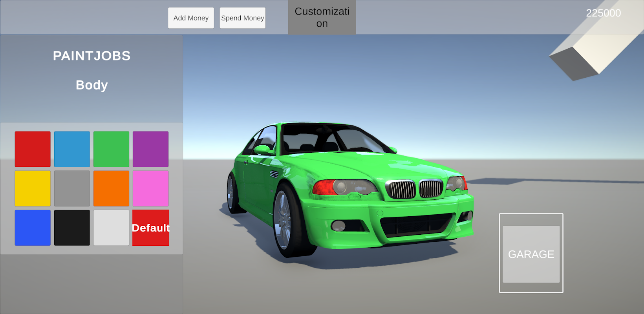
Task: Pick the black paint swatch
Action: (72, 228)
